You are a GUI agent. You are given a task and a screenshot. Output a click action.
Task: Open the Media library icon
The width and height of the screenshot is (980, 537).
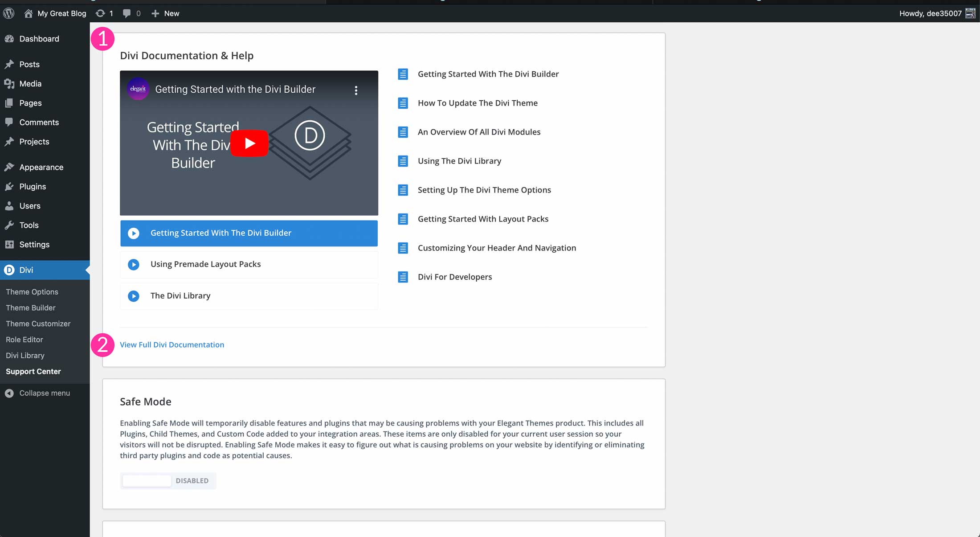(x=10, y=83)
